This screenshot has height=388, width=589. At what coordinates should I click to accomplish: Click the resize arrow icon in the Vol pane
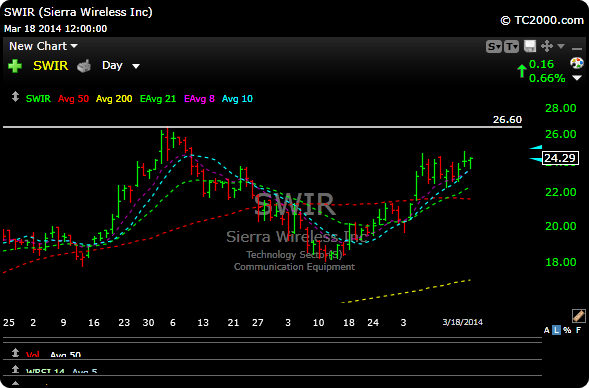pos(15,353)
